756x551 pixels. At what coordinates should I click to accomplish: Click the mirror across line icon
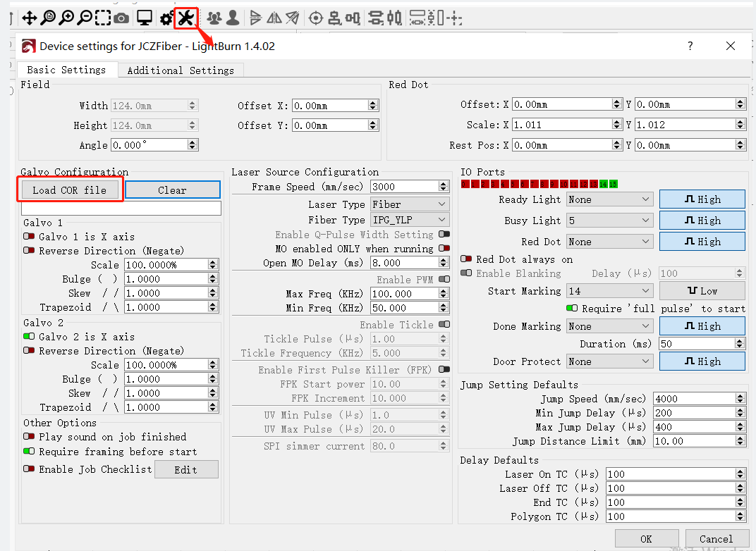[x=293, y=18]
